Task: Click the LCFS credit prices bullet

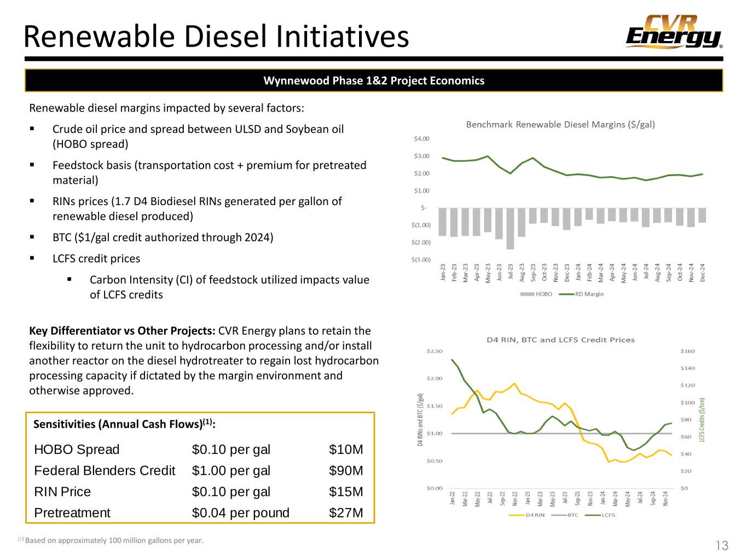Action: coord(96,259)
